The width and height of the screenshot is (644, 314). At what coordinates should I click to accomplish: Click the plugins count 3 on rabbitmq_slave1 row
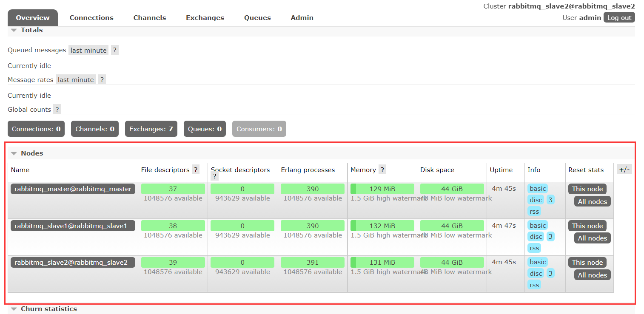[x=550, y=236]
